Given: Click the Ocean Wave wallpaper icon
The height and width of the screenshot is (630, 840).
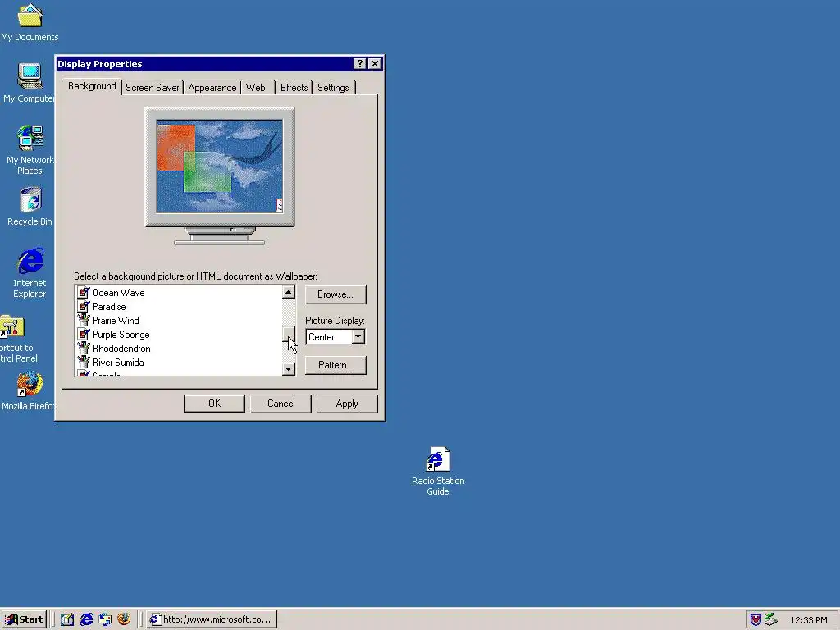Looking at the screenshot, I should click(x=84, y=293).
